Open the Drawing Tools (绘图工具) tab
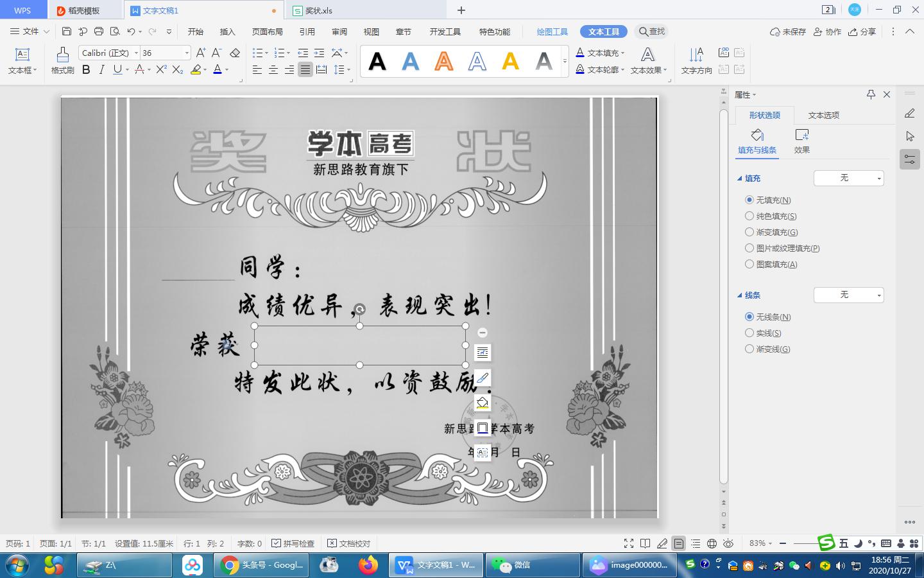This screenshot has width=924, height=578. pyautogui.click(x=552, y=31)
